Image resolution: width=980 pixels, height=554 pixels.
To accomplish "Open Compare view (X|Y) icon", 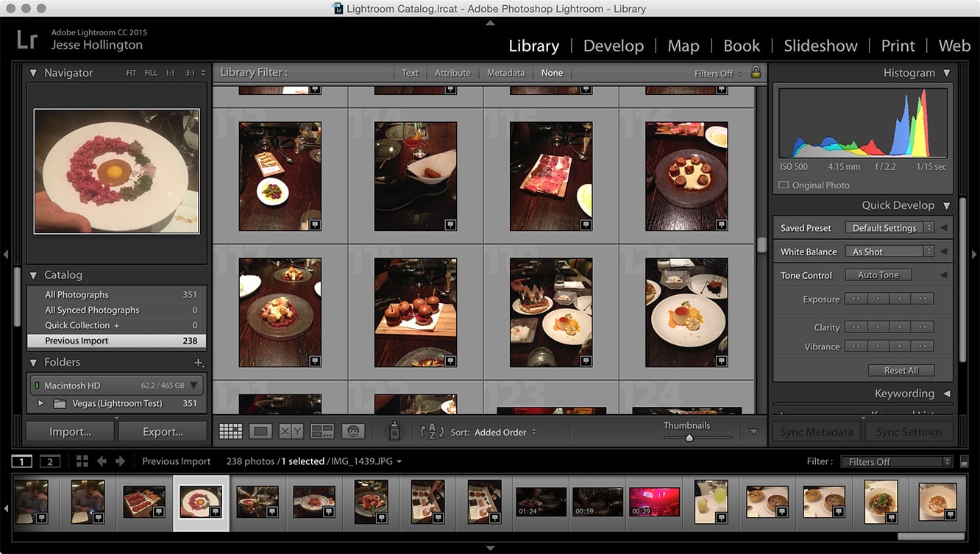I will pyautogui.click(x=291, y=432).
